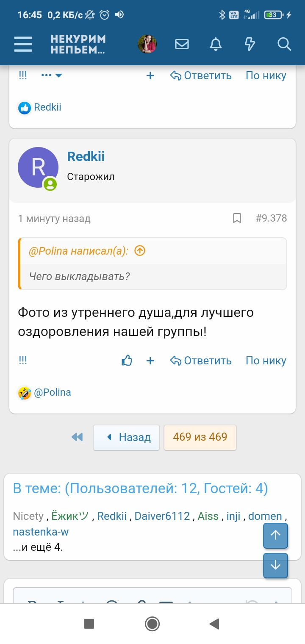Open notifications bell icon
The width and height of the screenshot is (305, 644).
[216, 44]
